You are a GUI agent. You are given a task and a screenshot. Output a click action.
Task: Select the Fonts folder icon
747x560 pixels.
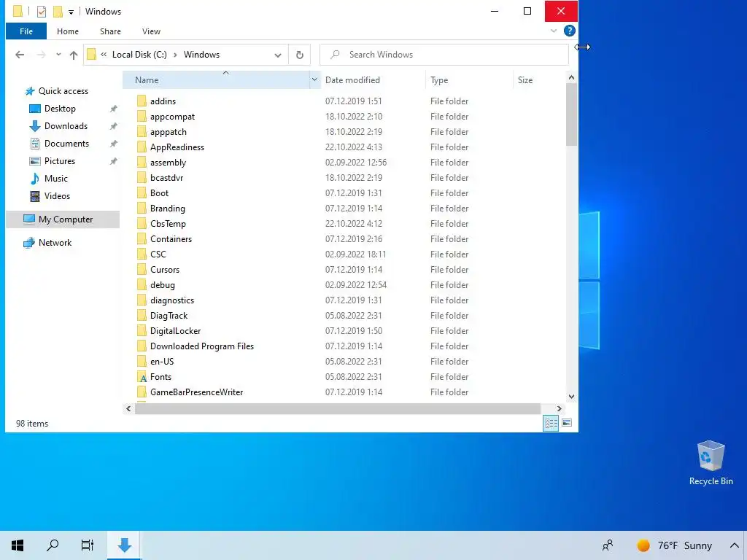[142, 377]
